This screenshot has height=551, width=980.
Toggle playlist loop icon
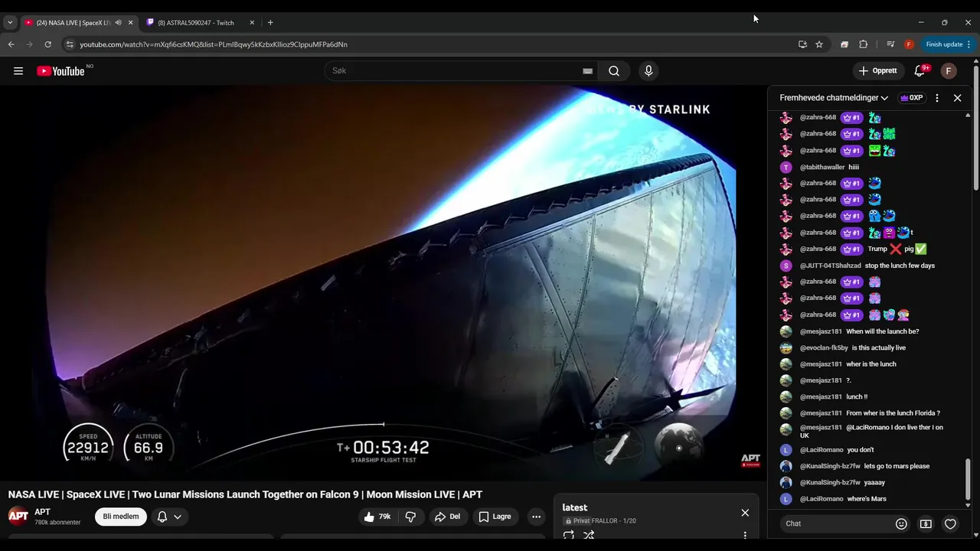click(x=569, y=536)
